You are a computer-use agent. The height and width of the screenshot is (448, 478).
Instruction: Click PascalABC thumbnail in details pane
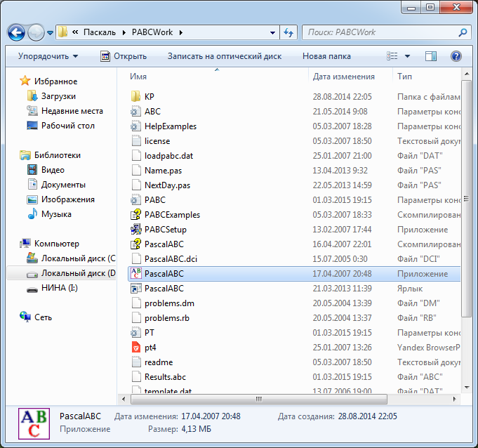34,423
